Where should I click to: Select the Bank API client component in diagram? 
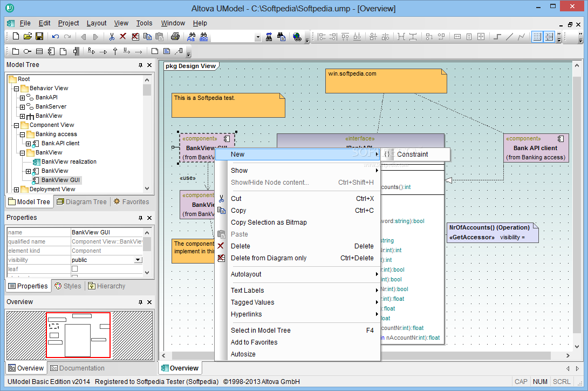pos(536,148)
